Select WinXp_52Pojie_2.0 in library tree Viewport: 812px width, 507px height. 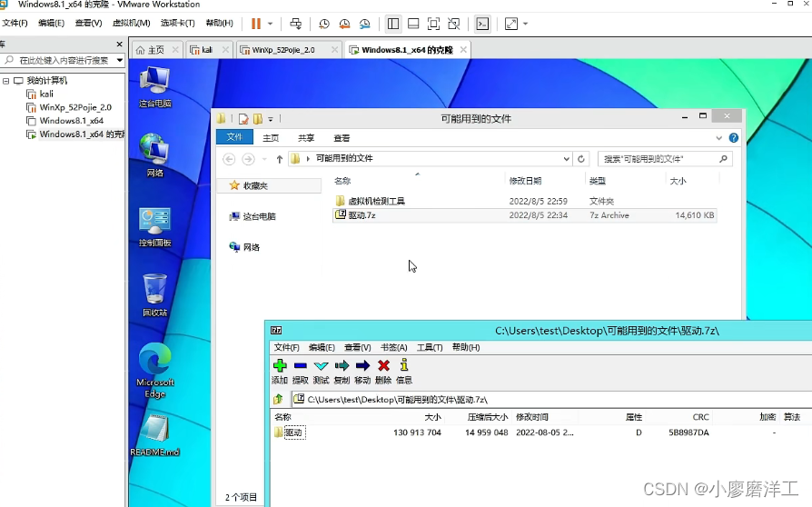(75, 108)
